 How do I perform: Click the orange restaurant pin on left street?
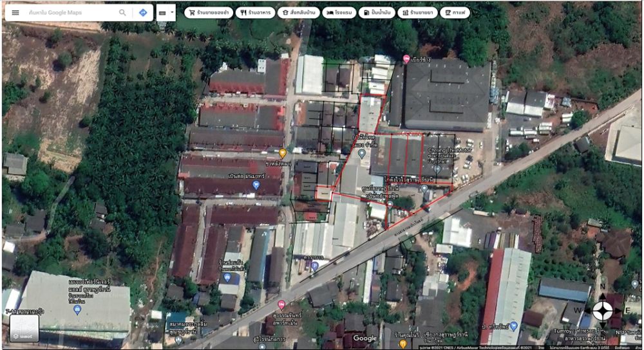282,153
